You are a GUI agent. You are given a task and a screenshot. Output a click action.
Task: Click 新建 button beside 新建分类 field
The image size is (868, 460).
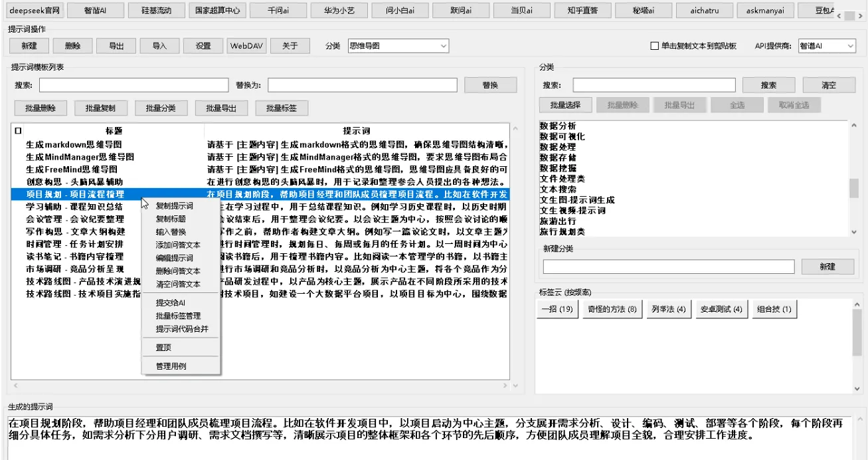coord(827,267)
